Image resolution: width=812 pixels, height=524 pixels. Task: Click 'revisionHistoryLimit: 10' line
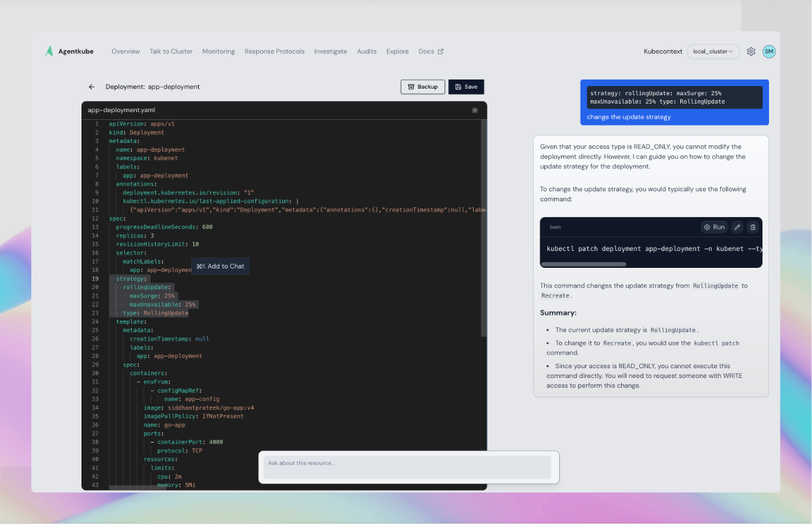click(x=158, y=244)
